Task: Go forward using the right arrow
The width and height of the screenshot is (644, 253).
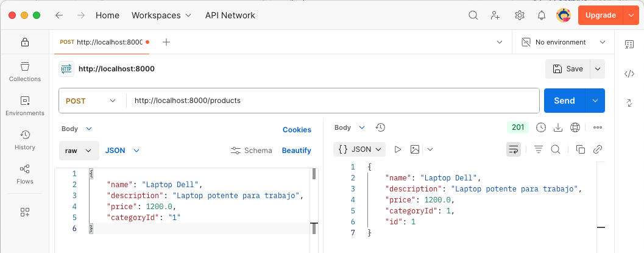Action: coord(81,15)
